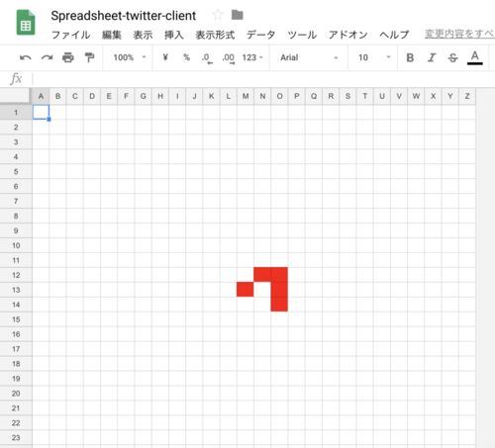Open the Google Sheets home icon
495x448 pixels.
click(26, 23)
